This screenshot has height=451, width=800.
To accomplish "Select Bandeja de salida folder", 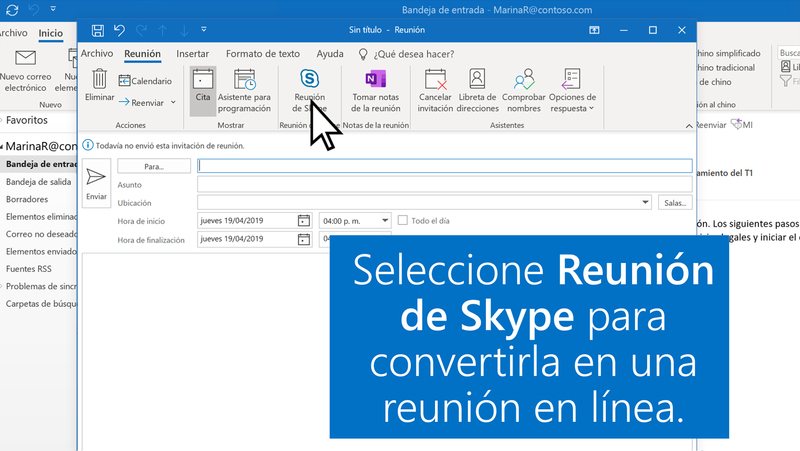I will coord(38,182).
